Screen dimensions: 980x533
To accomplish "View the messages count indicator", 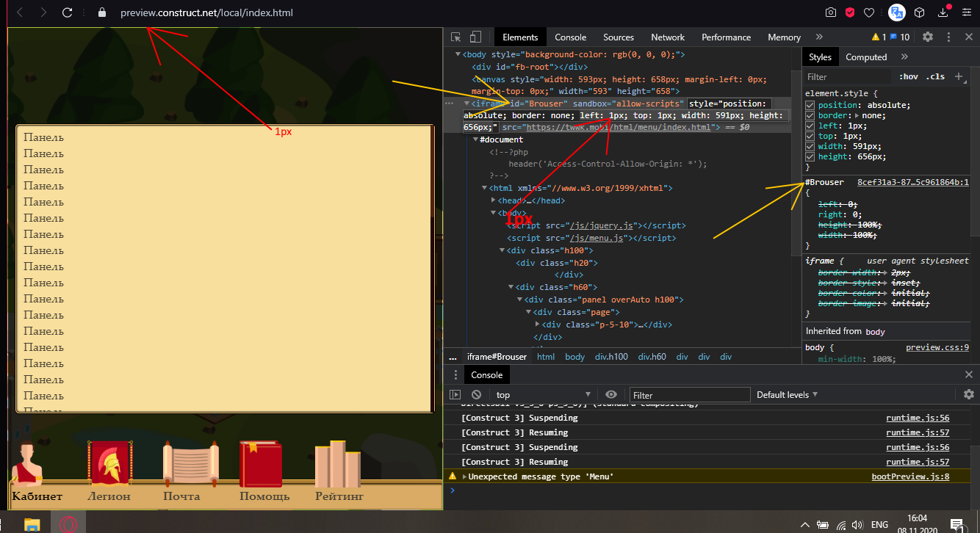I will click(900, 37).
